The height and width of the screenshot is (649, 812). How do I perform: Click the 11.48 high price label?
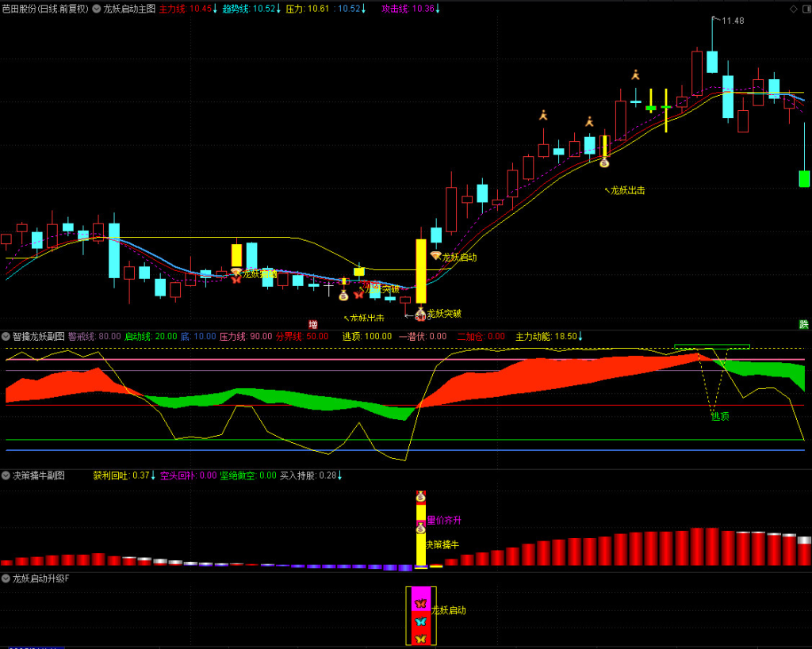733,21
